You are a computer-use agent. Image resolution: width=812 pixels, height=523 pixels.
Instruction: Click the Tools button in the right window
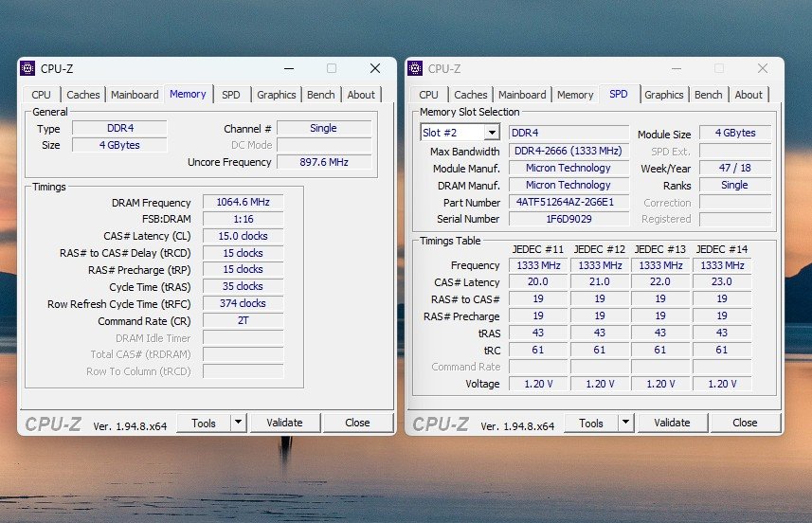591,423
